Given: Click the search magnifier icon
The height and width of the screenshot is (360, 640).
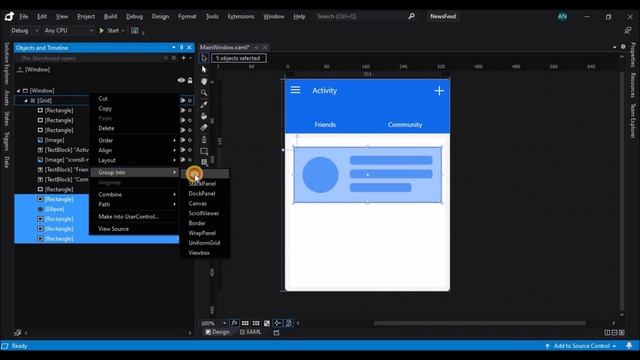Looking at the screenshot, I should (x=411, y=16).
